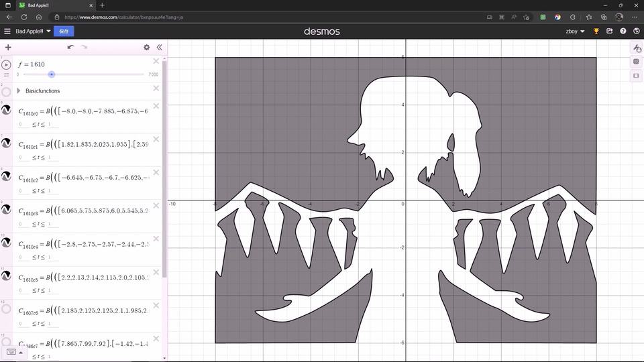Expand the Basicfunctions folder
The image size is (644, 362).
[19, 90]
